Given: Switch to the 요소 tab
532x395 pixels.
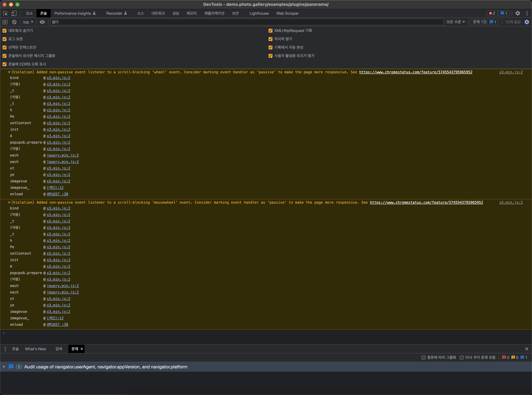Looking at the screenshot, I should (x=29, y=13).
